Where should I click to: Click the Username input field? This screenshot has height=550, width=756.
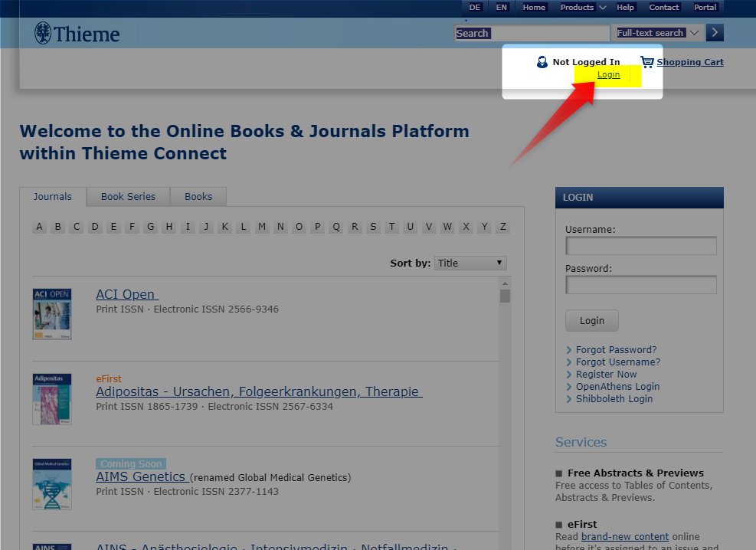tap(641, 246)
